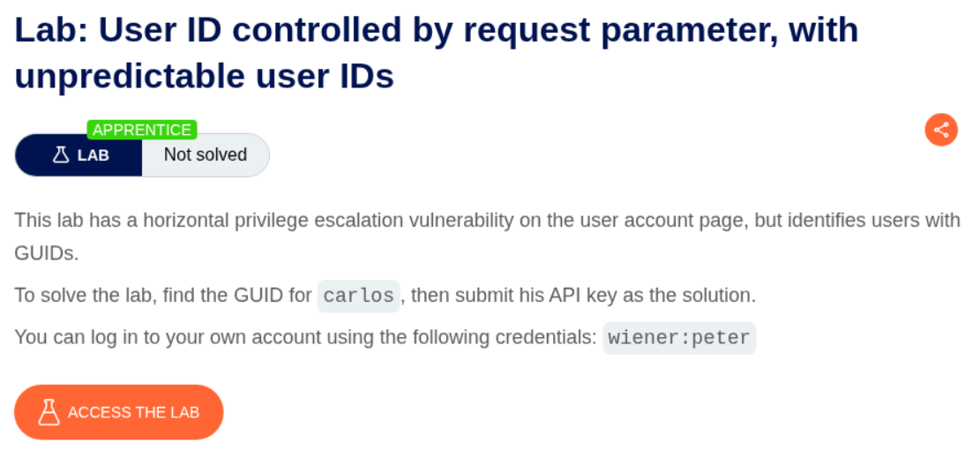Click the wiener:peter credentials code
Viewport: 980px width, 451px height.
(678, 338)
